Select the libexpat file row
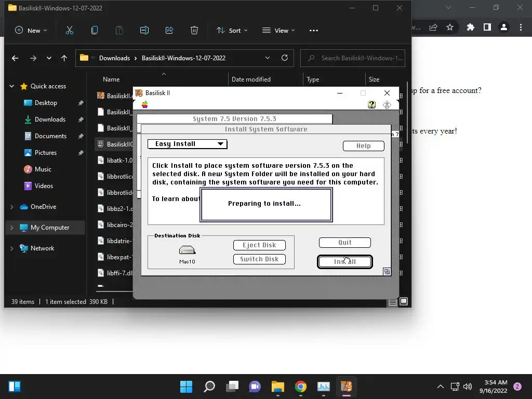Image resolution: width=532 pixels, height=399 pixels. [x=115, y=257]
